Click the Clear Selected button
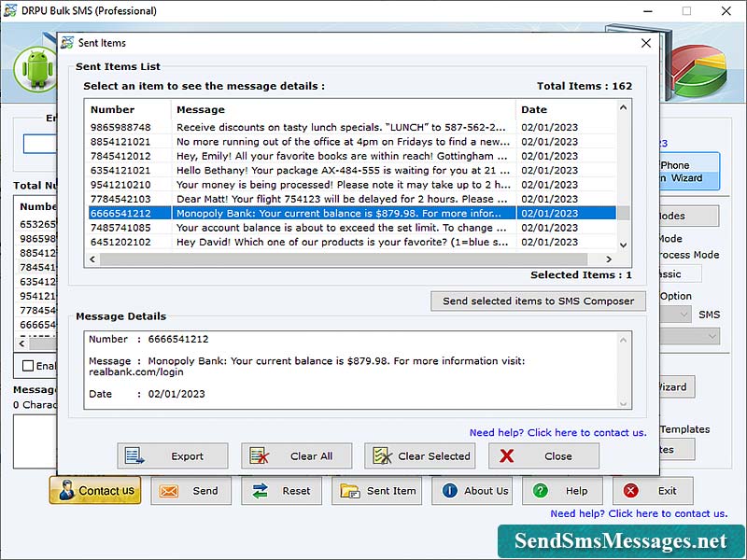This screenshot has width=747, height=560. [x=419, y=455]
